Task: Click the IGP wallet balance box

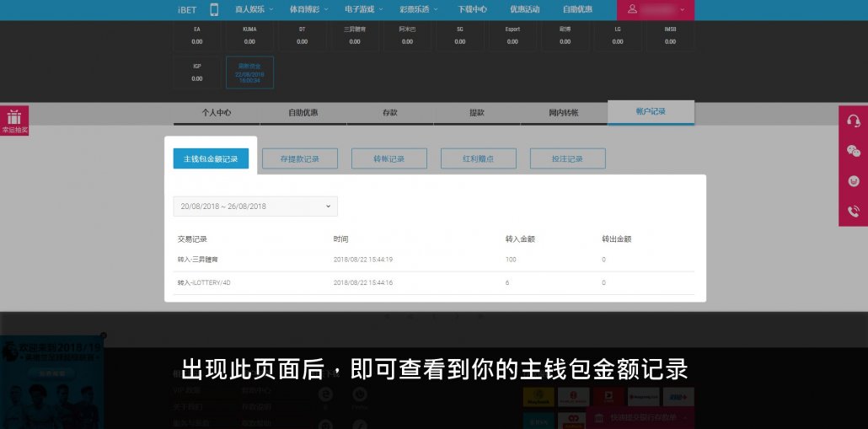Action: click(197, 72)
